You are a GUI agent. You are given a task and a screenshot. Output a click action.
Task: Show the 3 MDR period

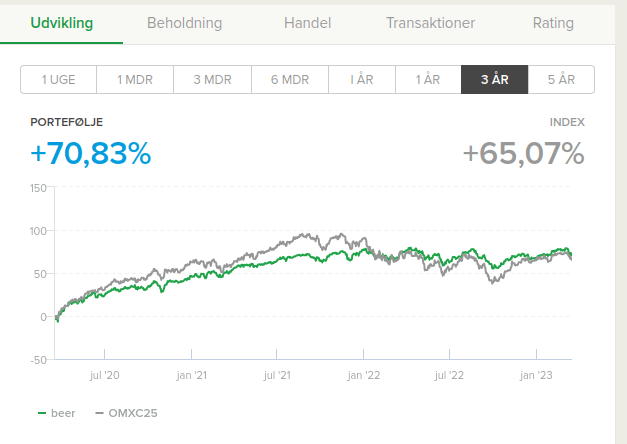211,80
